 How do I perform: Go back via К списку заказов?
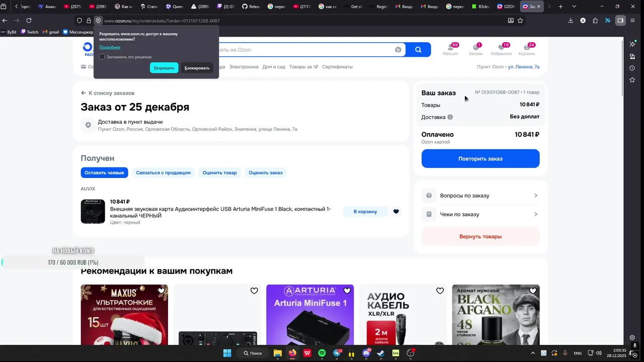(x=108, y=93)
